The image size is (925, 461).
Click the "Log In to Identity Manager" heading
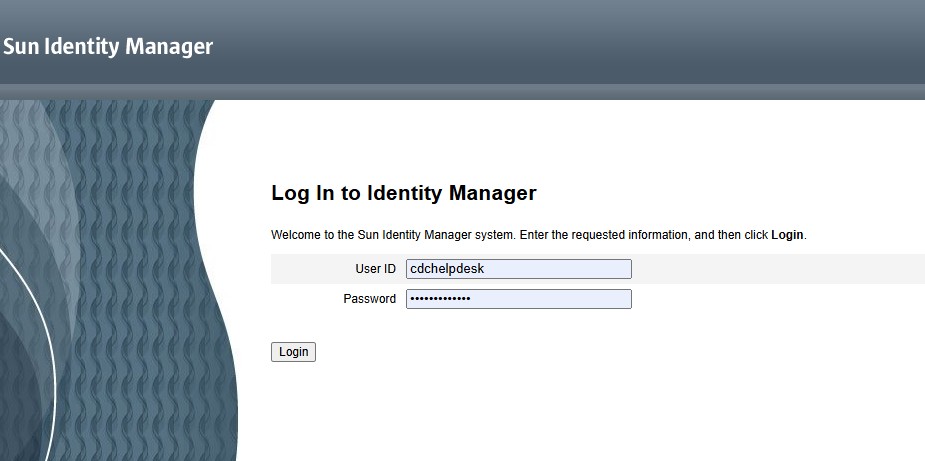tap(403, 193)
